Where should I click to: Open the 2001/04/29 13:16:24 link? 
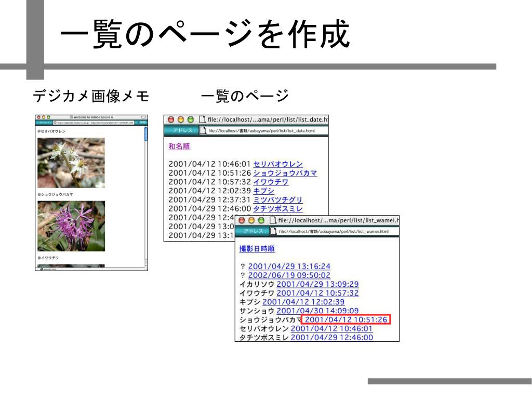[289, 267]
